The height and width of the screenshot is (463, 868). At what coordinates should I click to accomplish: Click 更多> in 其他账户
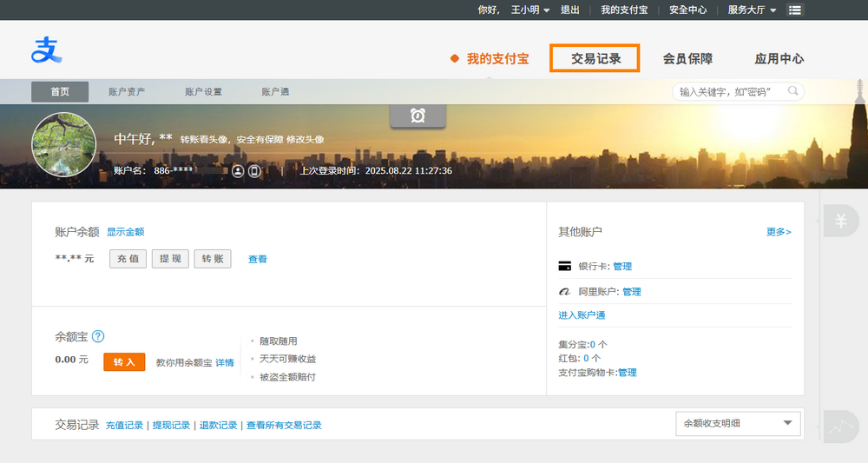pyautogui.click(x=779, y=232)
